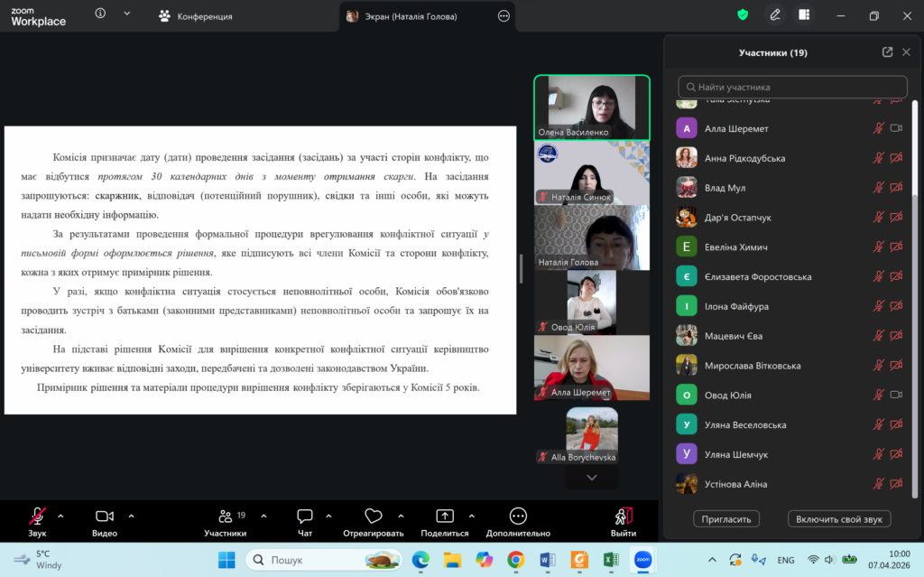Viewport: 924px width, 577px height.
Task: Unmute microphone with Звук button
Action: click(37, 517)
